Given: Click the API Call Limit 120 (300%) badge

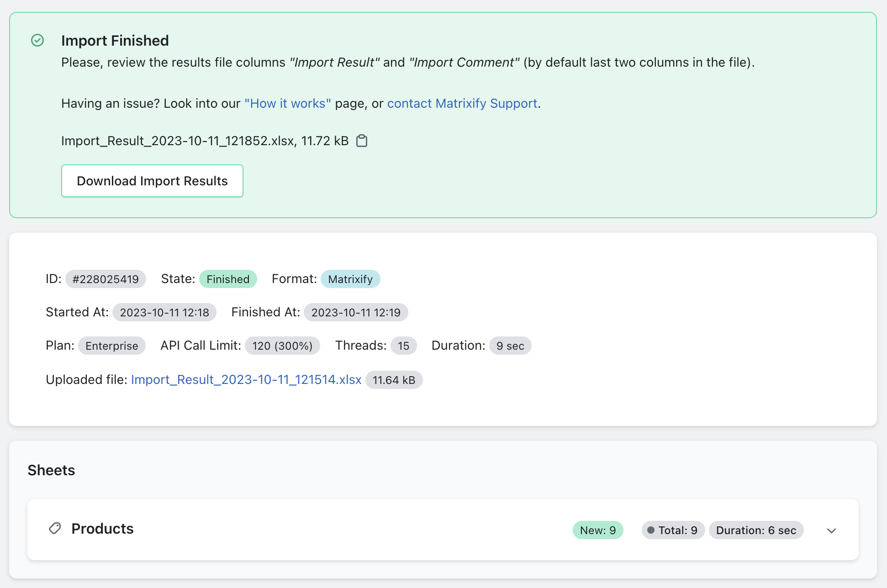Looking at the screenshot, I should pyautogui.click(x=282, y=346).
